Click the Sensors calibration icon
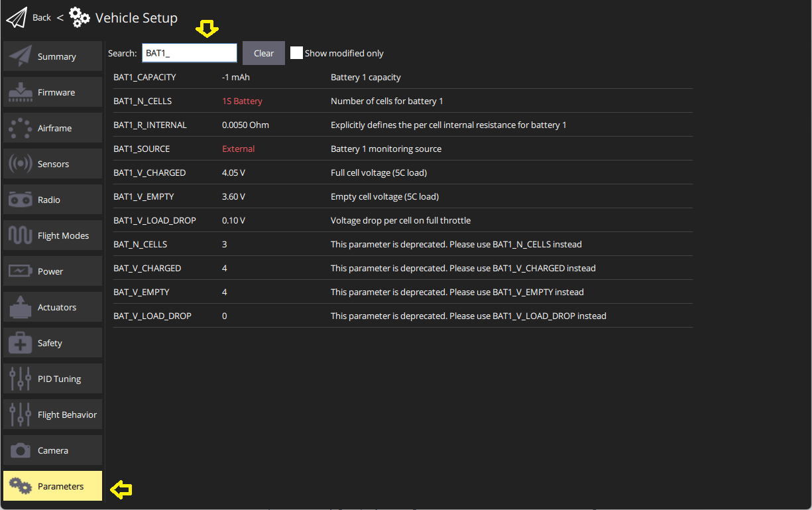 click(x=20, y=163)
